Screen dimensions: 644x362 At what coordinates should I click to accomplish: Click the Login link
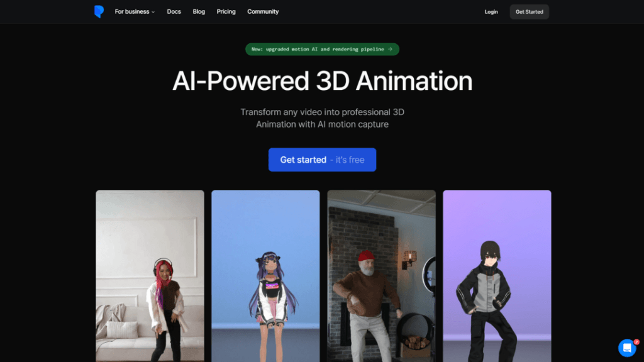click(x=491, y=12)
